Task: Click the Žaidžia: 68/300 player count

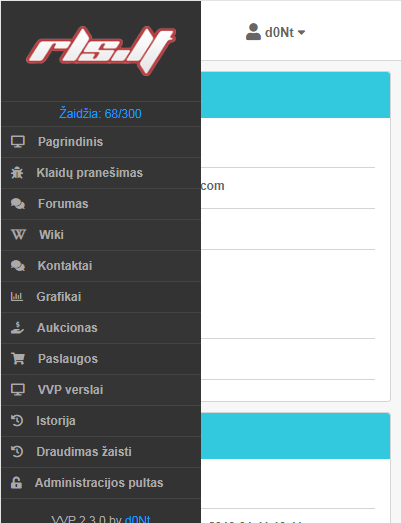Action: [100, 114]
